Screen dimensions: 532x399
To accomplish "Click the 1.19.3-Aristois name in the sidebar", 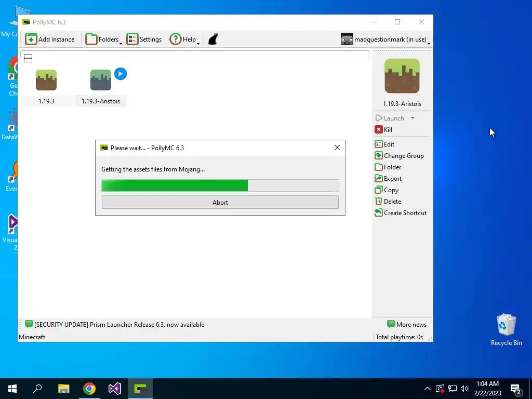I will pyautogui.click(x=402, y=104).
